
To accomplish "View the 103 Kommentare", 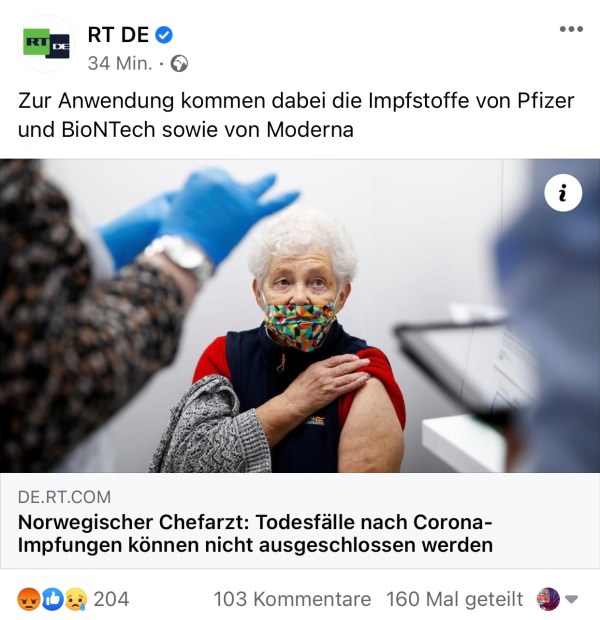I will tap(292, 599).
